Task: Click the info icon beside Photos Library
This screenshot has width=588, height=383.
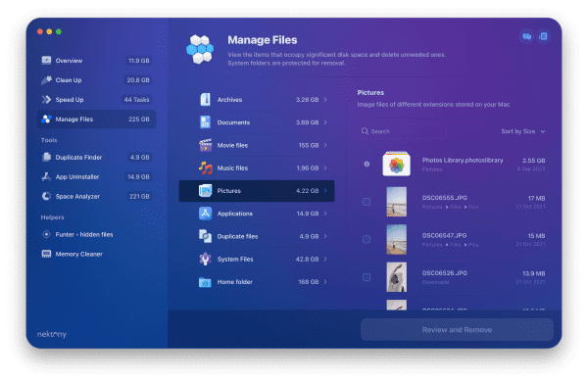Action: pos(367,164)
